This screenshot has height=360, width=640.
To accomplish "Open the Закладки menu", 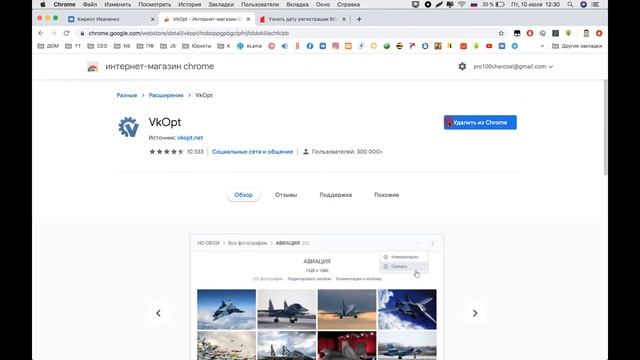I will [x=221, y=4].
